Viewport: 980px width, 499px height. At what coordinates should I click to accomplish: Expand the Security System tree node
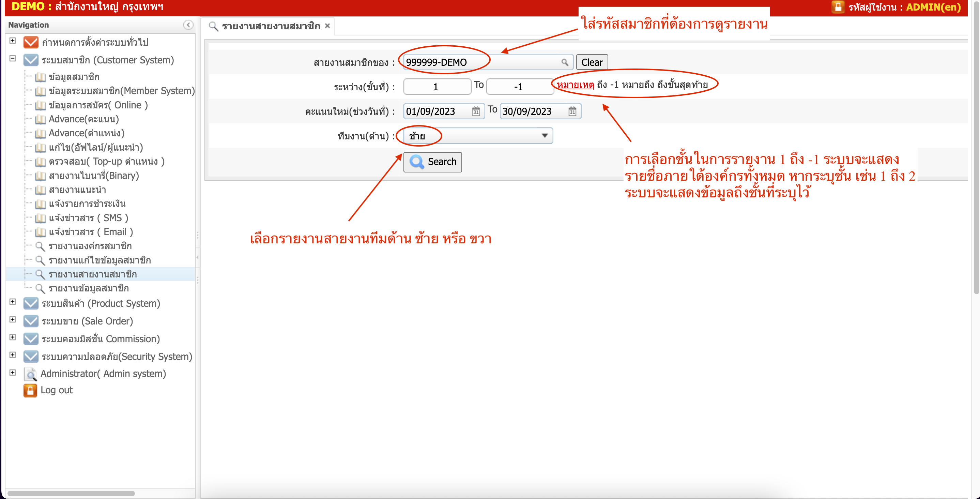pos(13,355)
